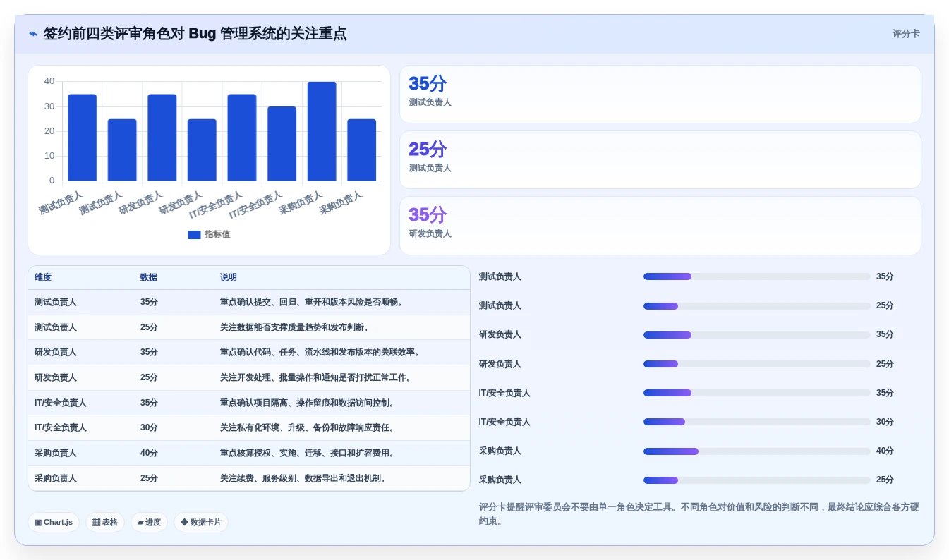
Task: Click the 40分 value beside the progress bar
Action: coord(885,451)
